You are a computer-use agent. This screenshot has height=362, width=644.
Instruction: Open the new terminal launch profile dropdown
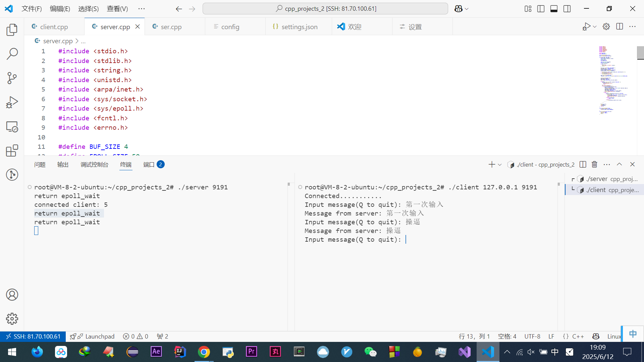pyautogui.click(x=500, y=165)
